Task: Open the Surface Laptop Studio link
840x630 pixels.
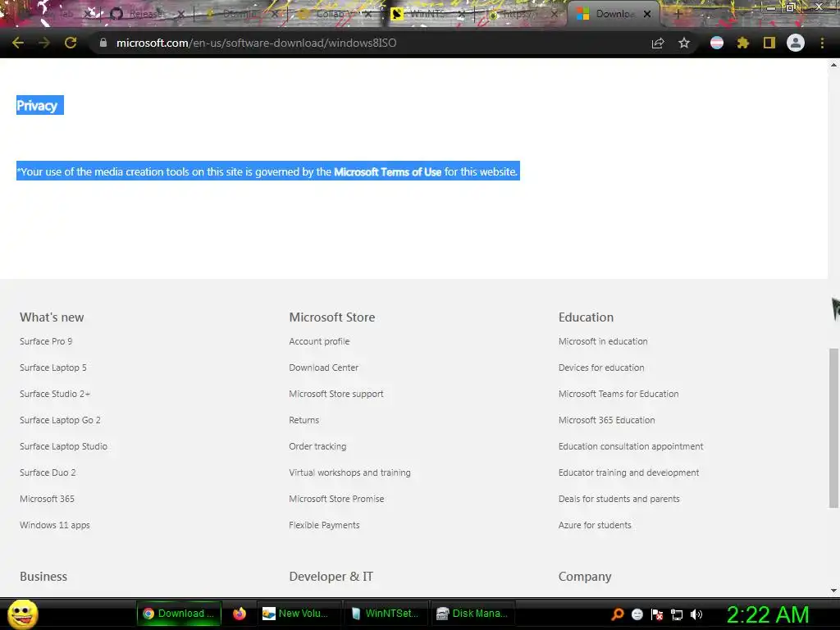Action: pyautogui.click(x=63, y=446)
